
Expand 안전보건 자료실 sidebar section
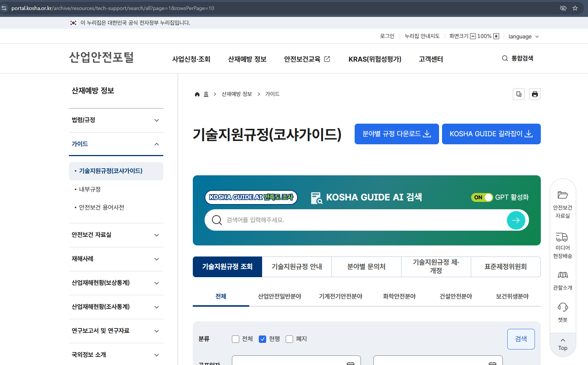tap(116, 235)
